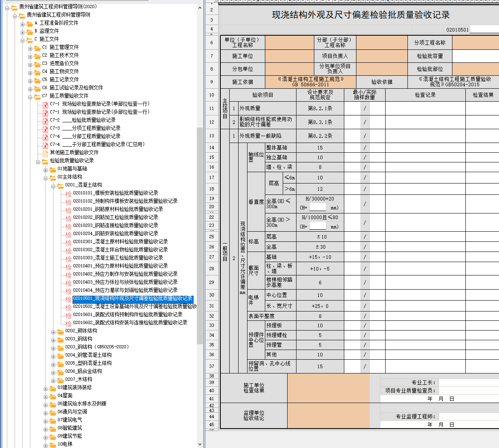Select 05建筑给水排水及供暖 folder
Image resolution: width=499 pixels, height=448 pixels.
[x=82, y=404]
